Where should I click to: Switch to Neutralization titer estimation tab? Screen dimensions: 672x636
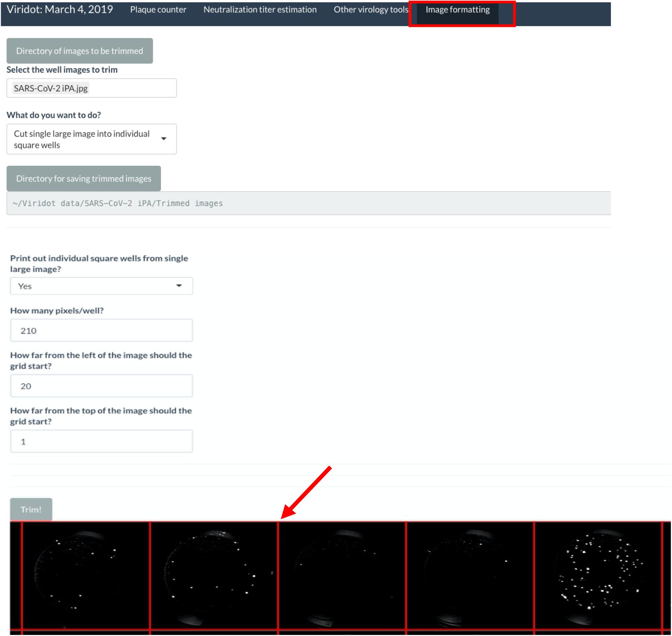tap(260, 9)
